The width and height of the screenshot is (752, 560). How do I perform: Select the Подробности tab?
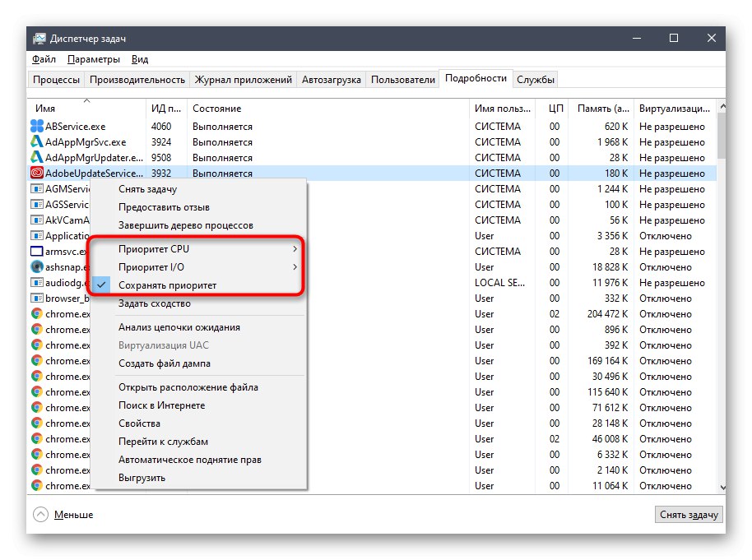476,79
